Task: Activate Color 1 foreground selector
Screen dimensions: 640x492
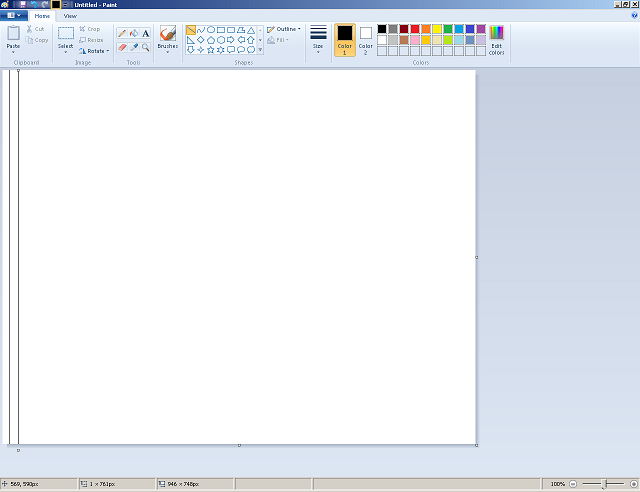Action: (345, 40)
